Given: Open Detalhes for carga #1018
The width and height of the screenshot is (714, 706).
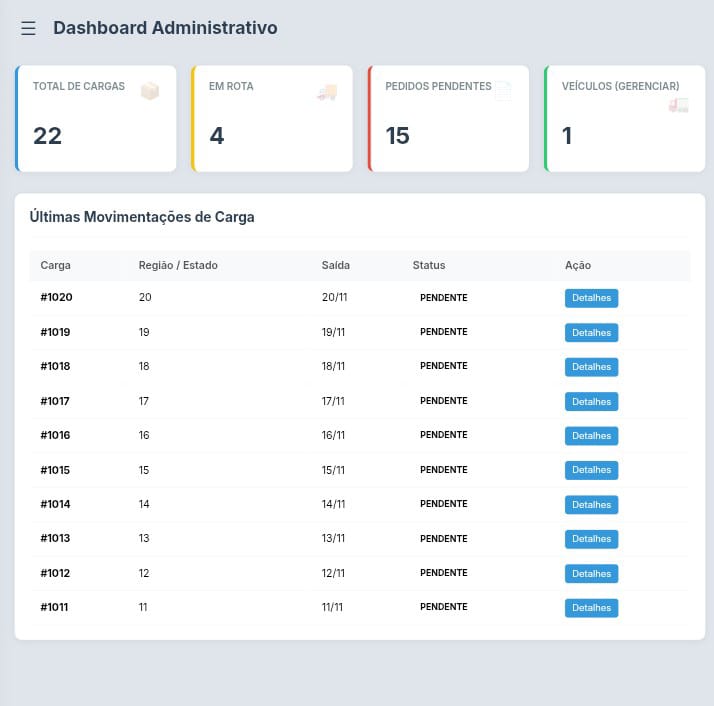Looking at the screenshot, I should 591,367.
